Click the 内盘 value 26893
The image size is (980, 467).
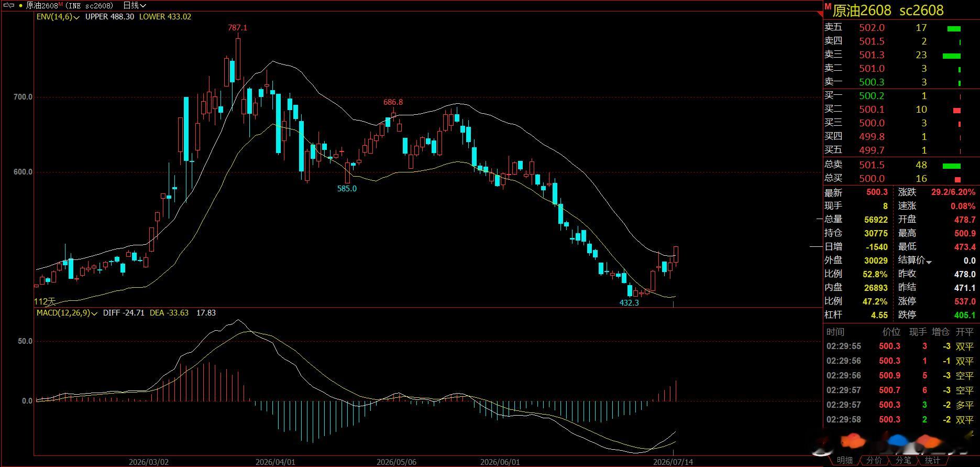coord(876,288)
